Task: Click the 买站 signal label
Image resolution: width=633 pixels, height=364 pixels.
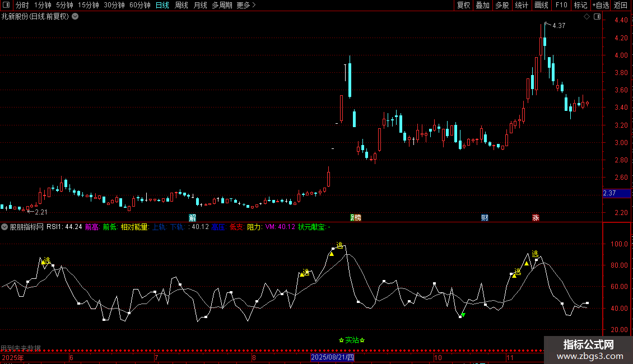Action: (352, 340)
